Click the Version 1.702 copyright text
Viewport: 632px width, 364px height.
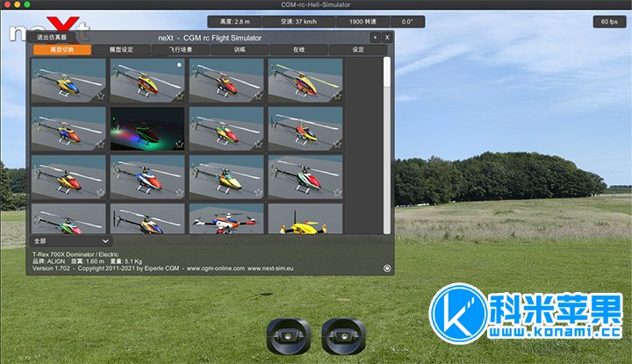(106, 268)
